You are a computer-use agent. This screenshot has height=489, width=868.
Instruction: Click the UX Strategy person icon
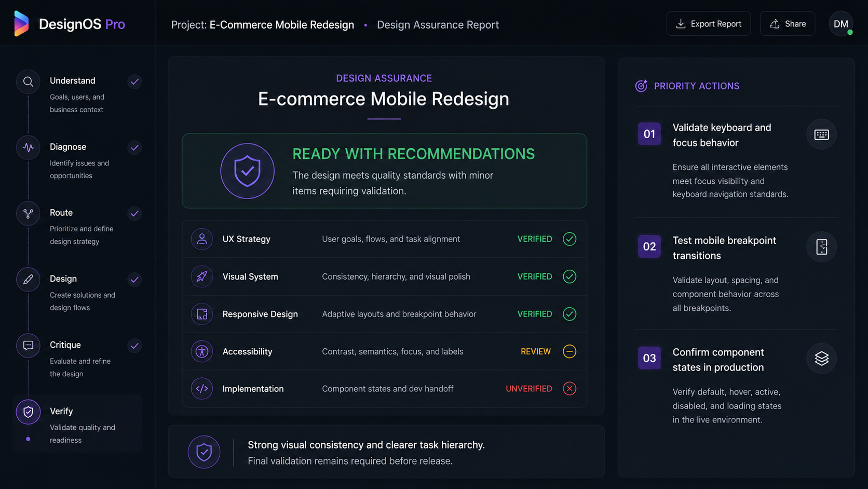[x=202, y=239]
